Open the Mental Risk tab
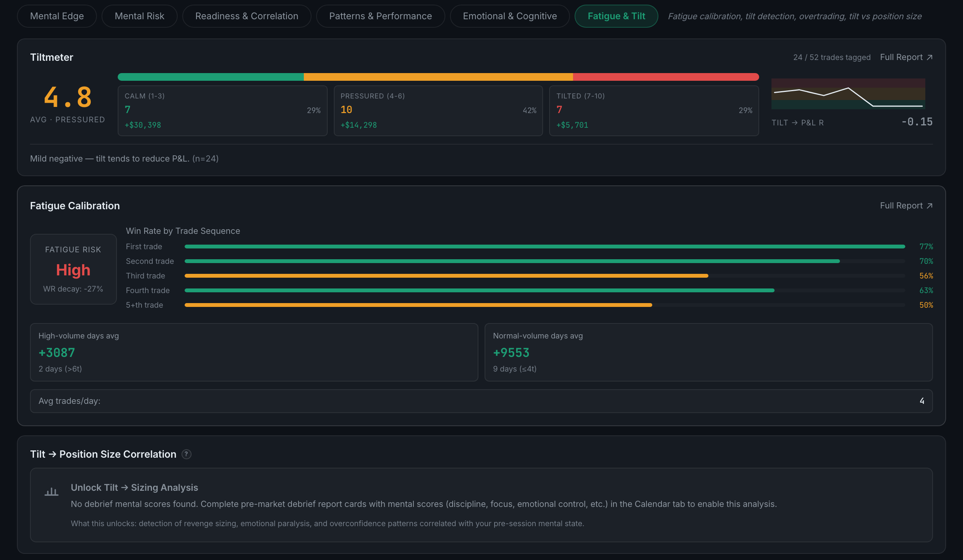Image resolution: width=963 pixels, height=560 pixels. pyautogui.click(x=140, y=16)
